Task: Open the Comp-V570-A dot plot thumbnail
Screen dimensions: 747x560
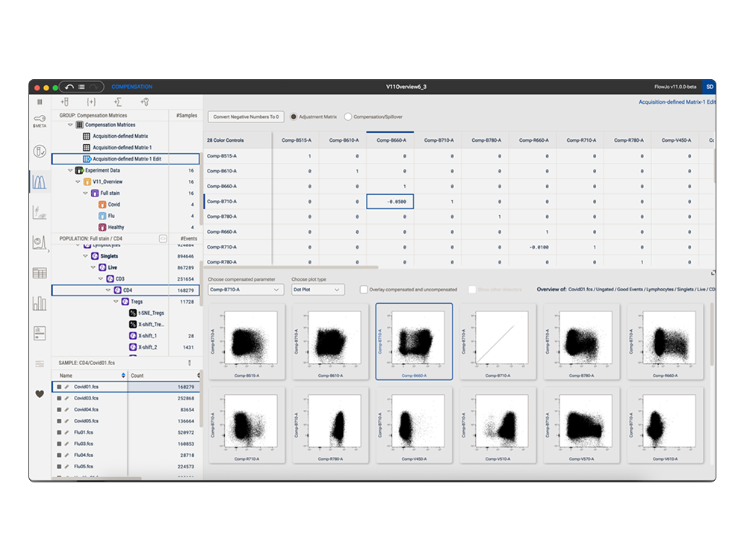Action: click(581, 426)
